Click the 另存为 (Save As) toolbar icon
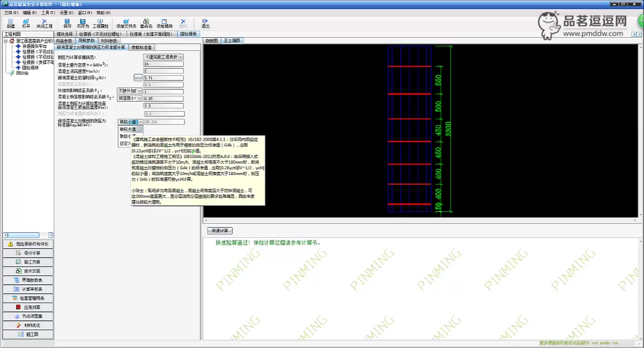The width and height of the screenshot is (644, 348). click(83, 23)
